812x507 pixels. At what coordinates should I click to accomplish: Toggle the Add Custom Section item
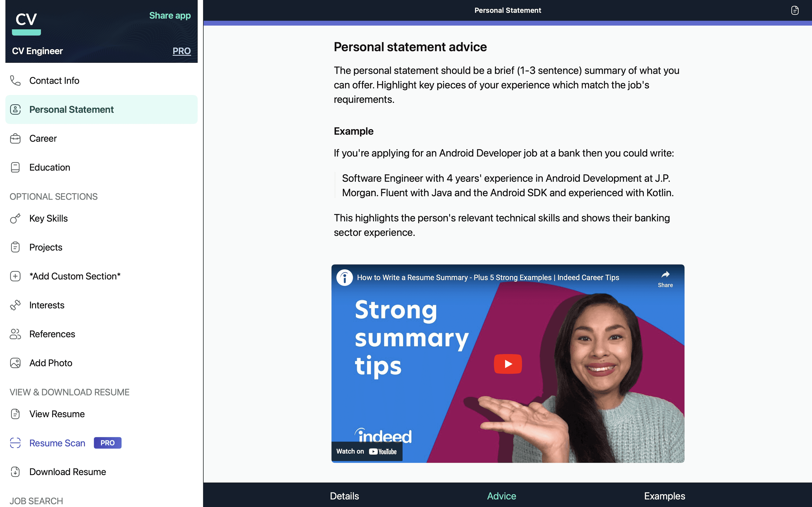pos(75,275)
